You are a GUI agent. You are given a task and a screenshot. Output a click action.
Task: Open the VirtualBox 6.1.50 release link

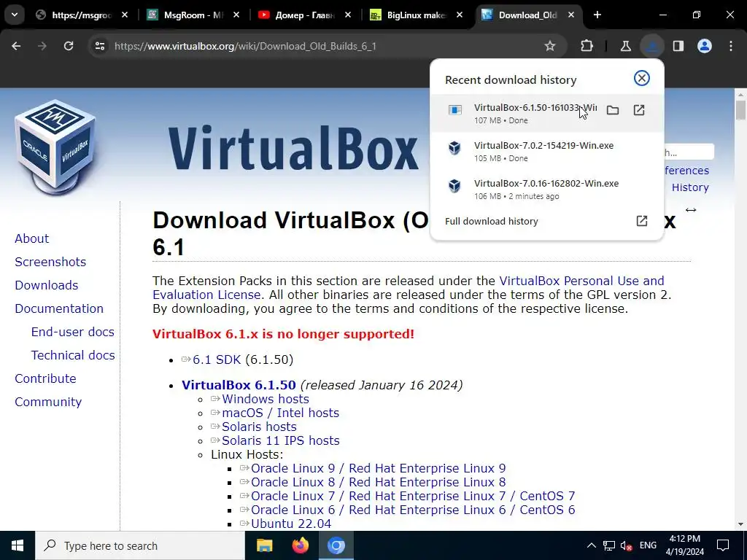coord(239,385)
